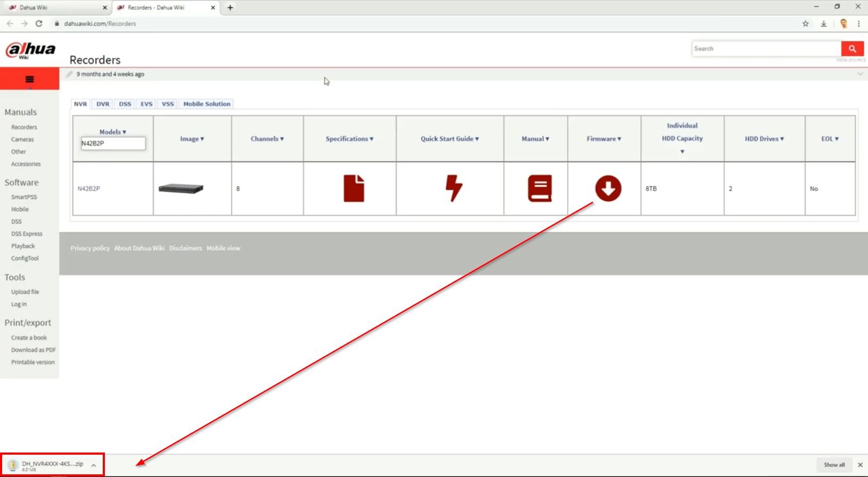Click the Models filter input field
Viewport: 868px width, 477px height.
113,143
